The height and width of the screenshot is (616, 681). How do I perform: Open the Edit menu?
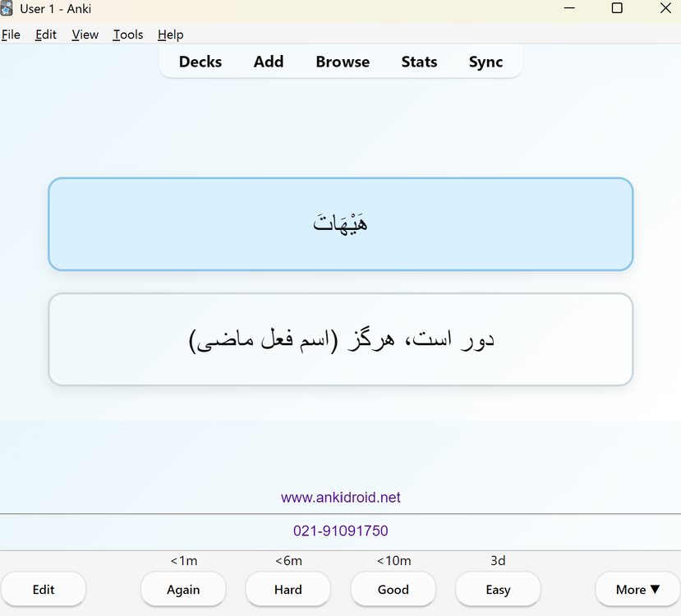pos(46,34)
